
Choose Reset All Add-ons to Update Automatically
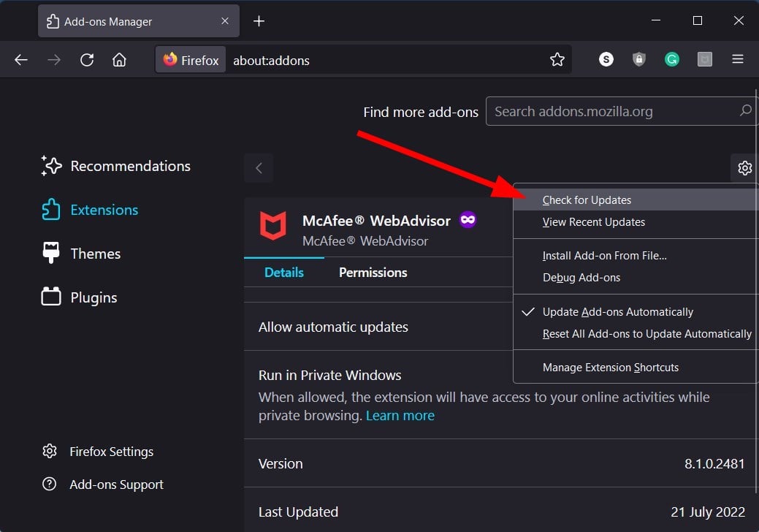(x=636, y=334)
